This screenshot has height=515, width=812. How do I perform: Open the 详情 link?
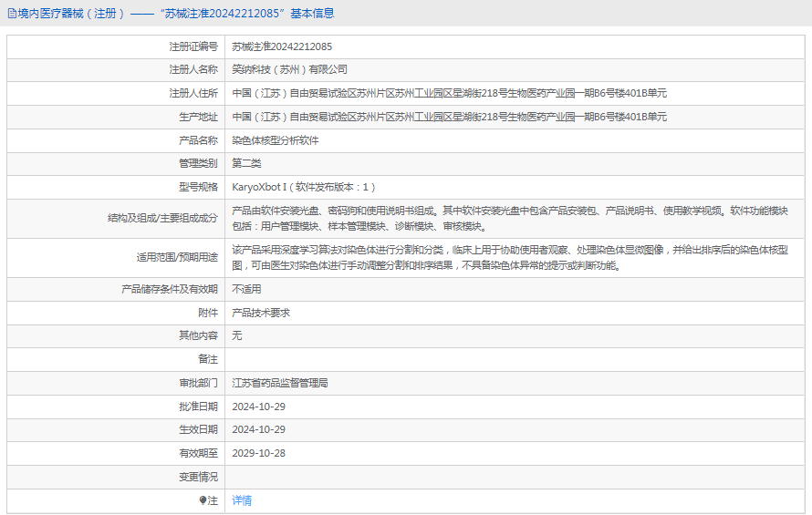coord(242,500)
